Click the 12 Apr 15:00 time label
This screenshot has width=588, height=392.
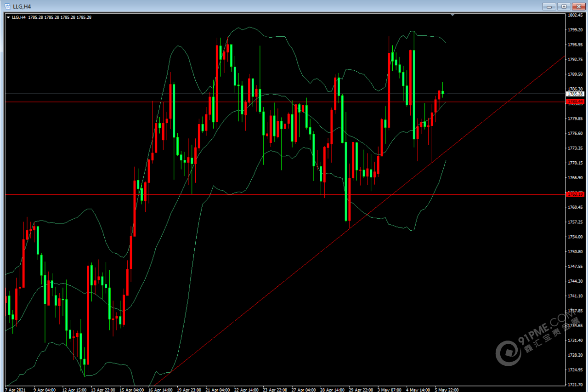[x=74, y=390]
